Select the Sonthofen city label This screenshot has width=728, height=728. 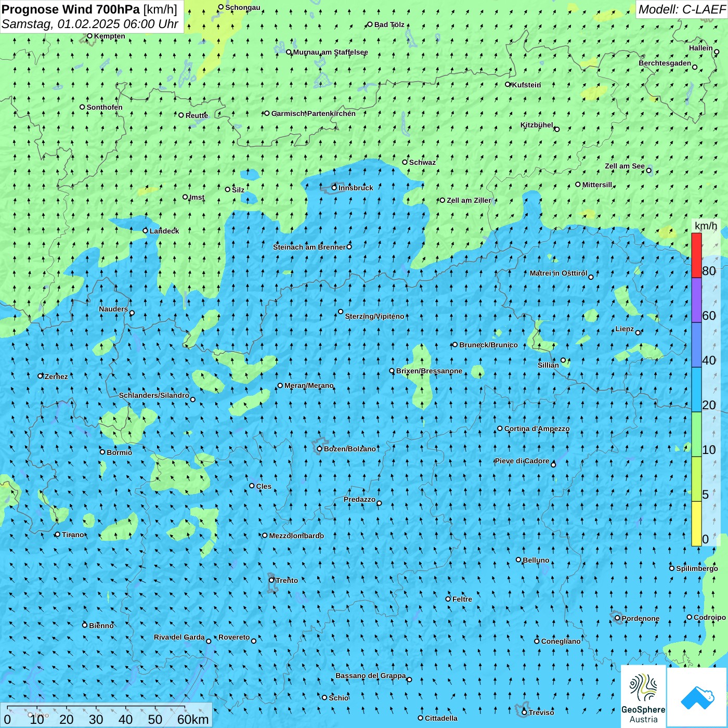click(105, 107)
